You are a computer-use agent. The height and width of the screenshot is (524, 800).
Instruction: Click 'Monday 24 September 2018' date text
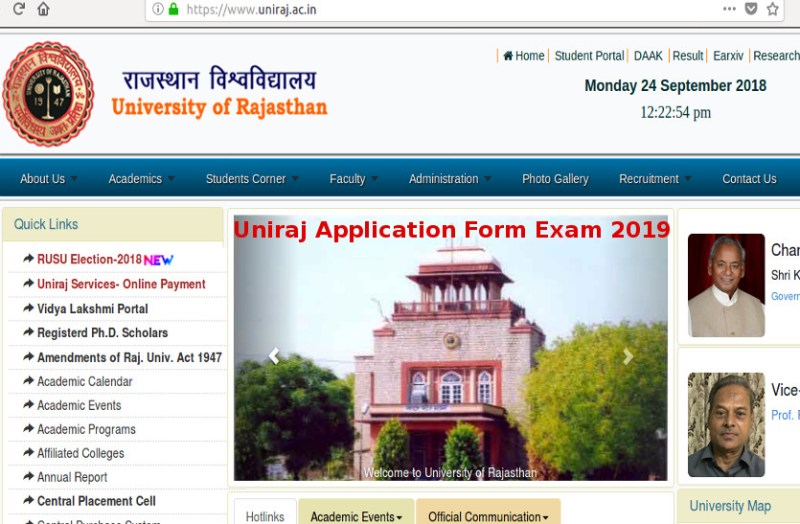click(x=676, y=86)
